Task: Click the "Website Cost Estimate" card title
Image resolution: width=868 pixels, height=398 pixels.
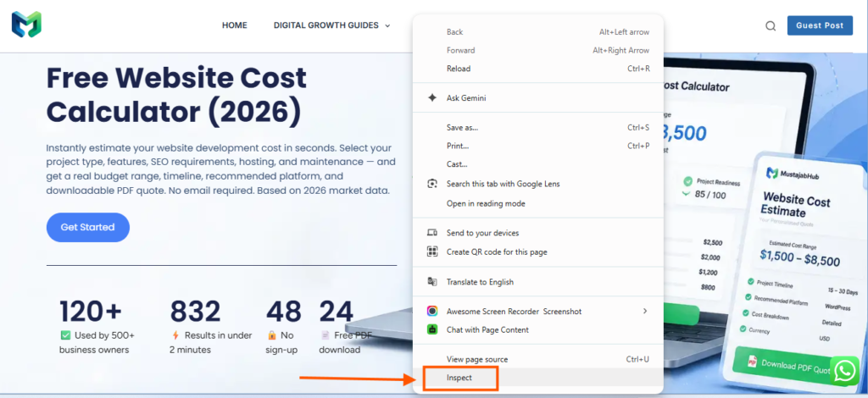Action: coord(795,205)
